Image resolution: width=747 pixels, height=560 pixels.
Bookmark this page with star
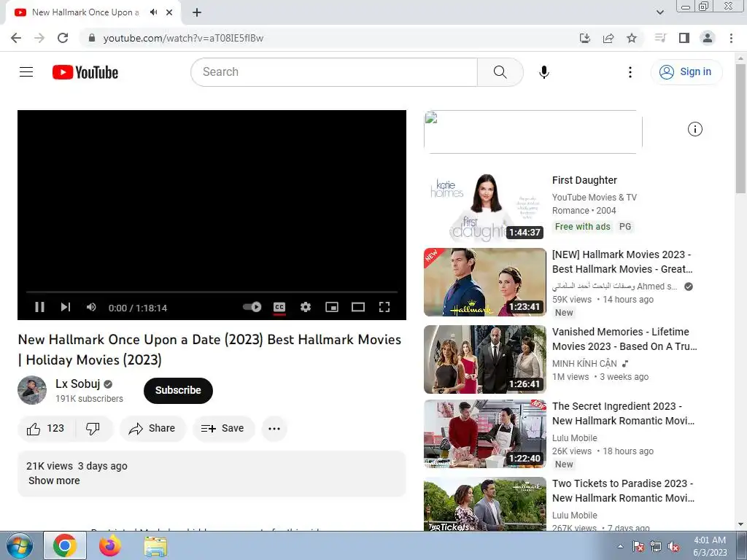632,38
